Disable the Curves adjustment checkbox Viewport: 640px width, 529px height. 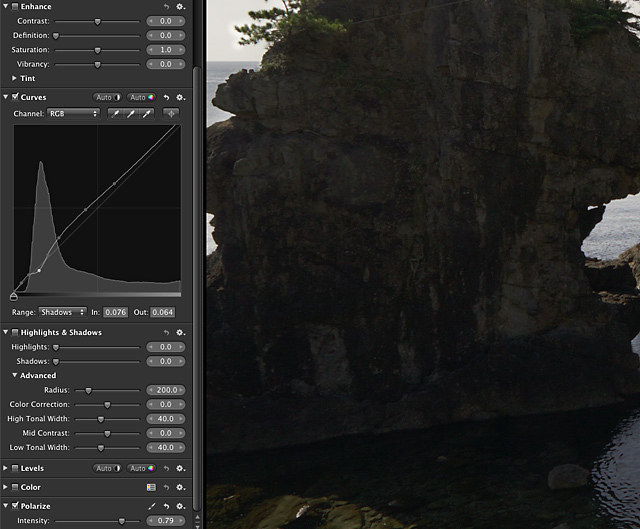tap(15, 97)
